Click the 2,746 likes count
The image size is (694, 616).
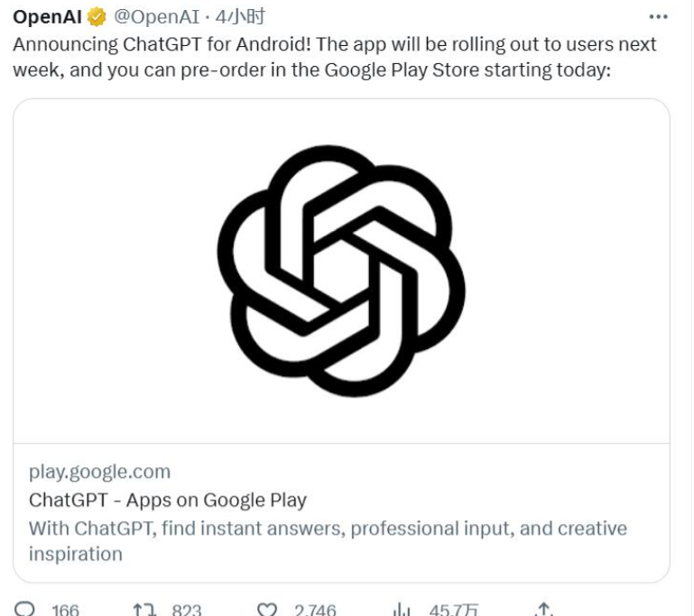(315, 611)
